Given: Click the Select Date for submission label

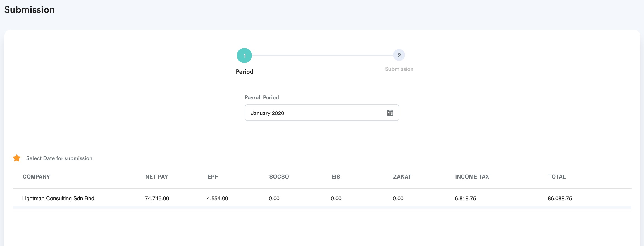Looking at the screenshot, I should point(59,158).
